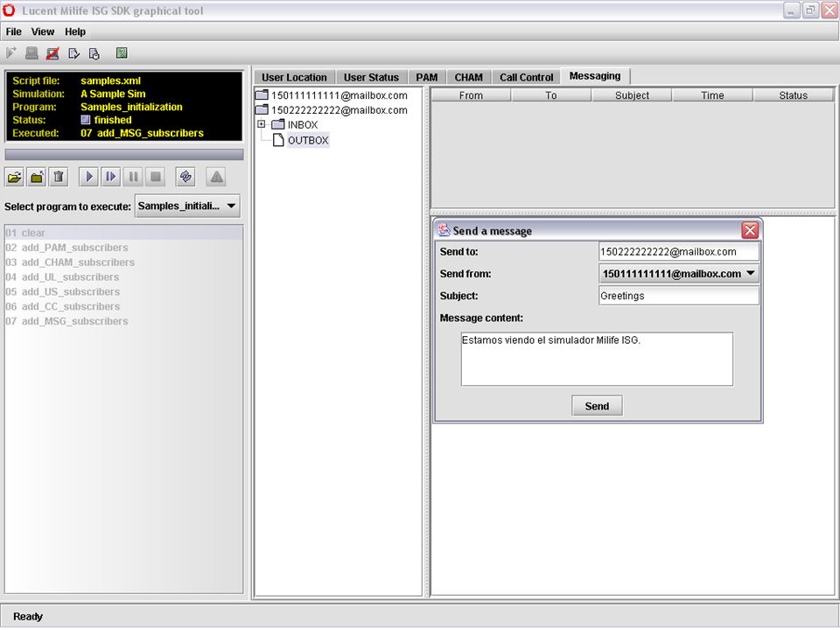
Task: Click the stop square button
Action: point(156,177)
